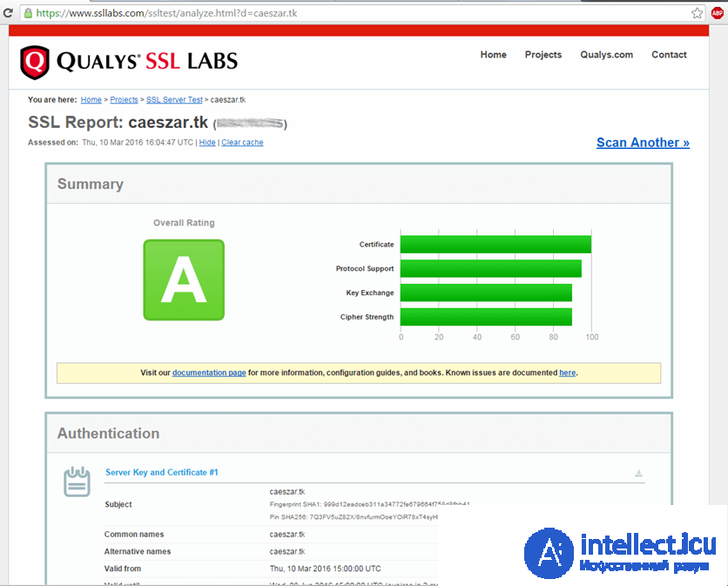Image resolution: width=728 pixels, height=586 pixels.
Task: Click the Hide link
Action: click(207, 143)
